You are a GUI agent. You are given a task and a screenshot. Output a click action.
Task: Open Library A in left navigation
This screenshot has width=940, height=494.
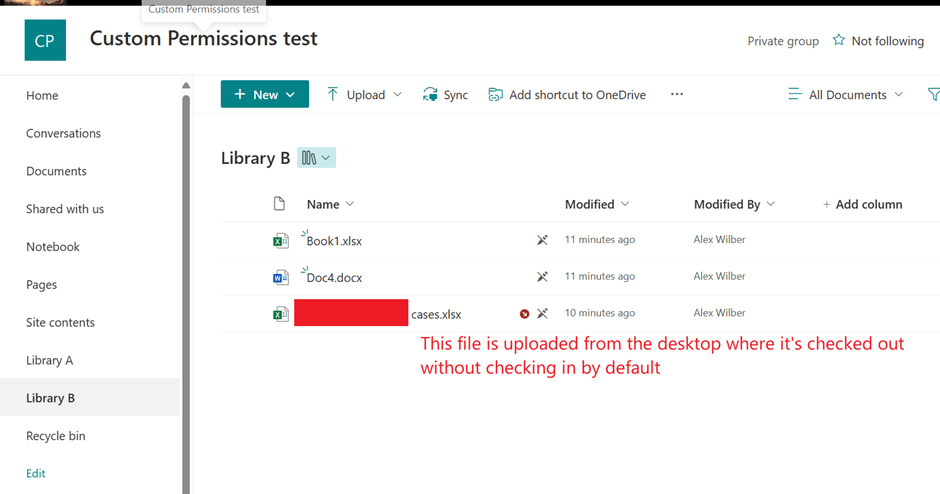[49, 360]
